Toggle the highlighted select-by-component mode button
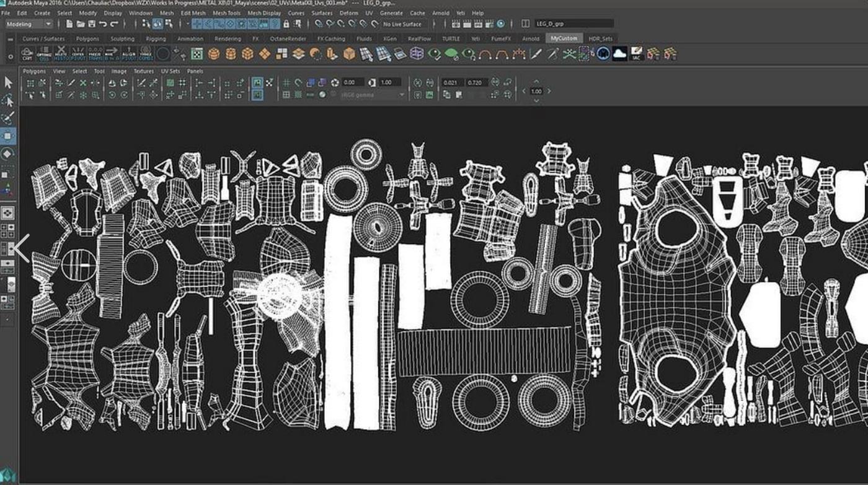The image size is (868, 485). point(157,24)
